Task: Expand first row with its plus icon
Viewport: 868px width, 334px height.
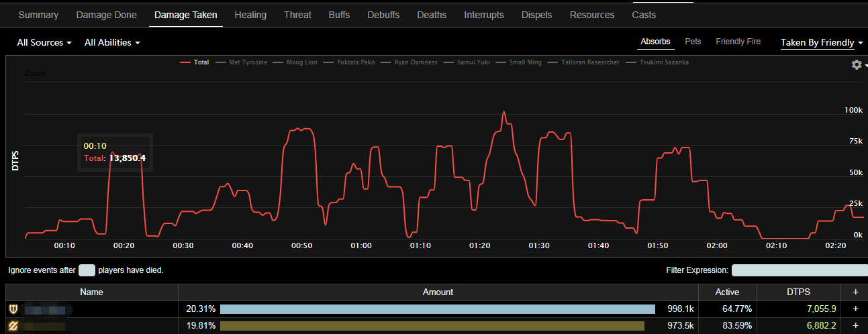Action: (855, 309)
